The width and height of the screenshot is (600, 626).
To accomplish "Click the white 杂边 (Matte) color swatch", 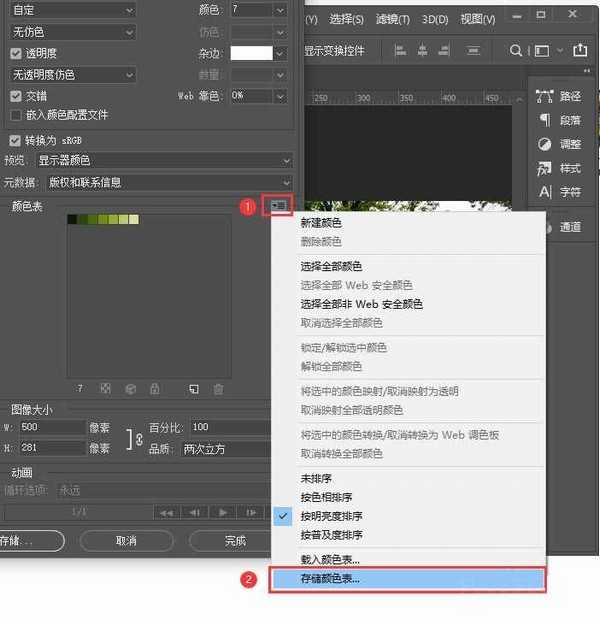I will [x=251, y=53].
